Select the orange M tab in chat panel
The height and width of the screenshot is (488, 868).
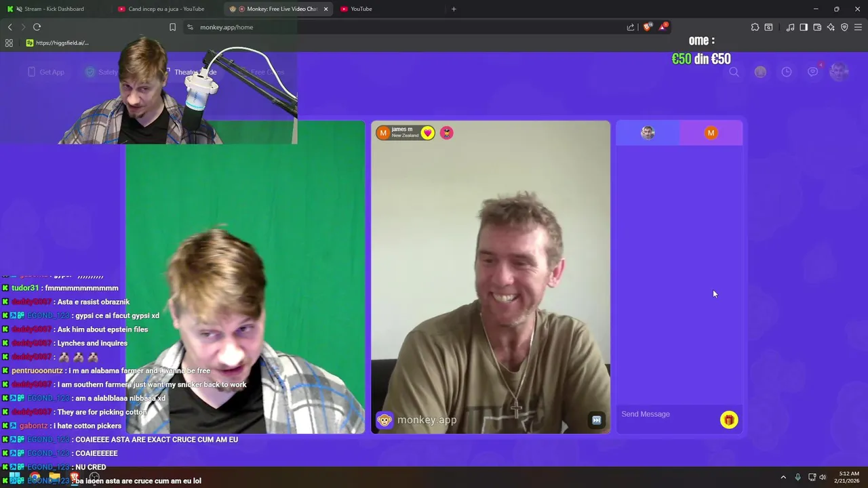coord(711,133)
